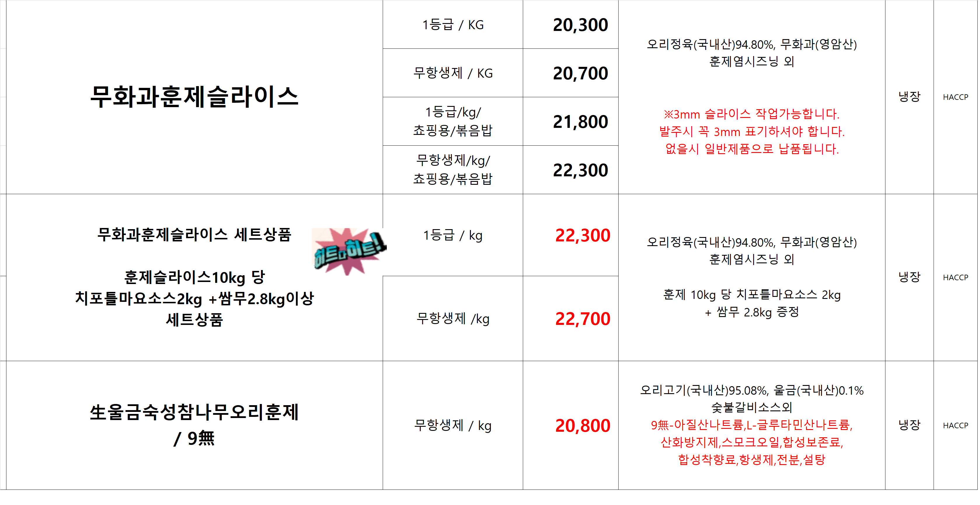Select the 무항생제 / KG cell
This screenshot has width=980, height=505.
pos(453,73)
